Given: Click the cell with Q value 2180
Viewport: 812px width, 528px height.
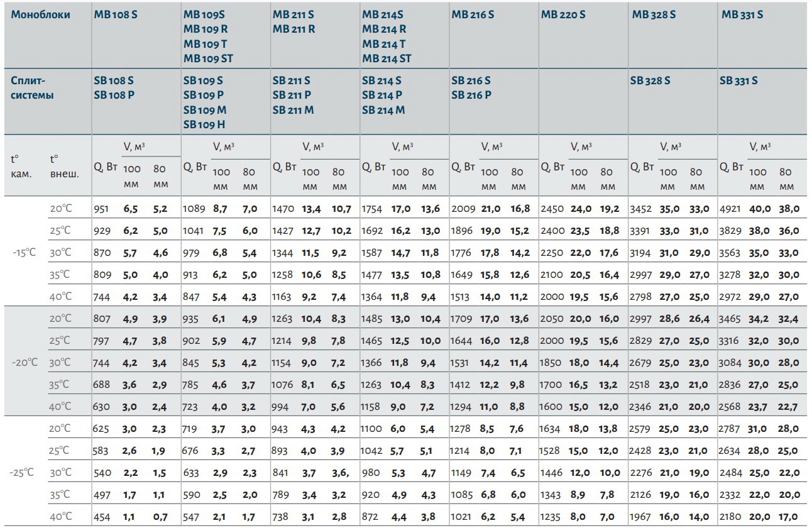Looking at the screenshot, I should tap(731, 517).
